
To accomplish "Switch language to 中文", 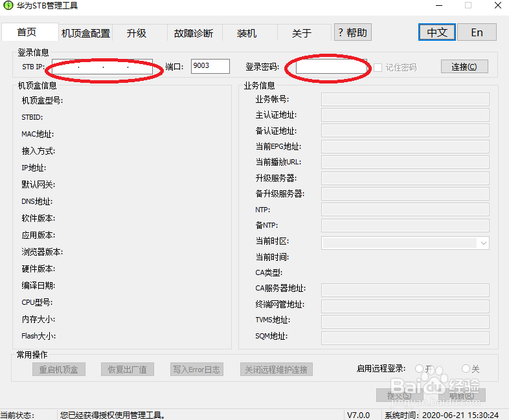I will pyautogui.click(x=437, y=32).
